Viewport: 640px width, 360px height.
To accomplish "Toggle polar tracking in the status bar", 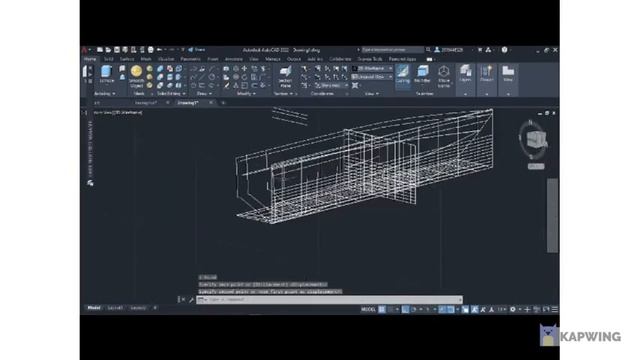I will 413,309.
